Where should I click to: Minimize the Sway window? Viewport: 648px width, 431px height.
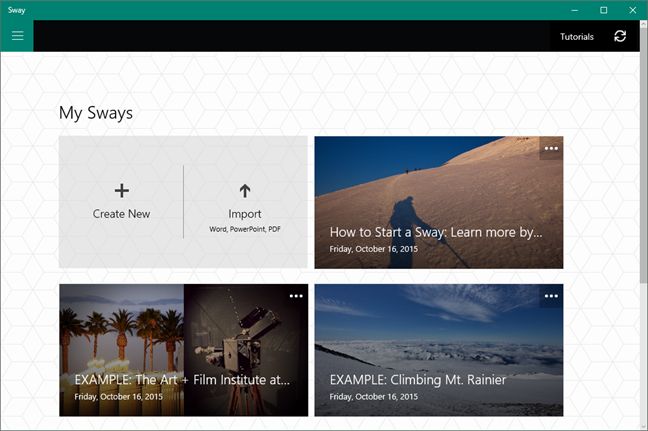pyautogui.click(x=574, y=10)
